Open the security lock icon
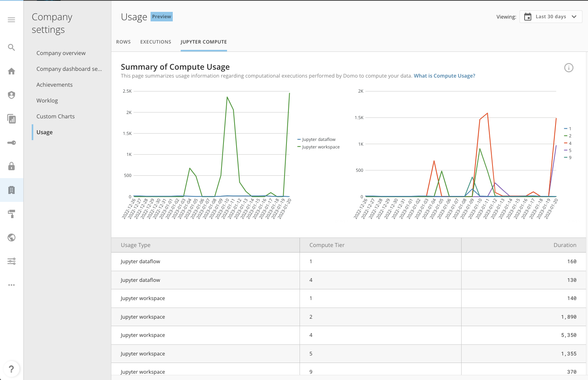Screen dimensions: 588x380 [11, 166]
